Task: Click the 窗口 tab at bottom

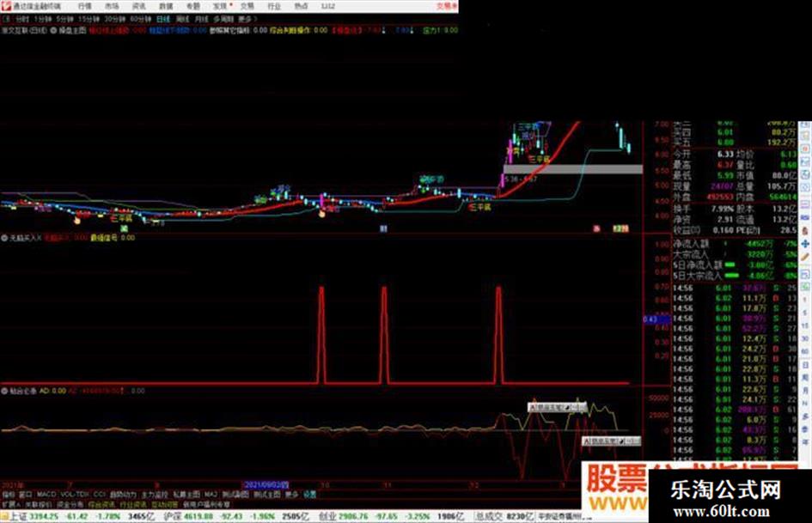Action: coord(26,495)
